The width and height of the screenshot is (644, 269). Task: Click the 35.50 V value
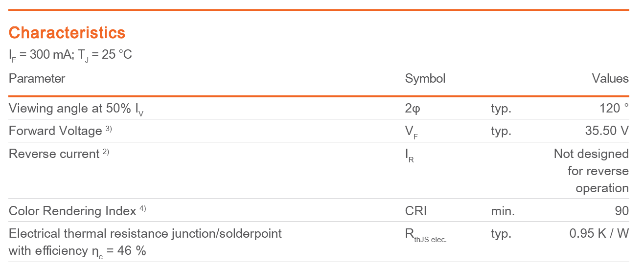click(607, 131)
